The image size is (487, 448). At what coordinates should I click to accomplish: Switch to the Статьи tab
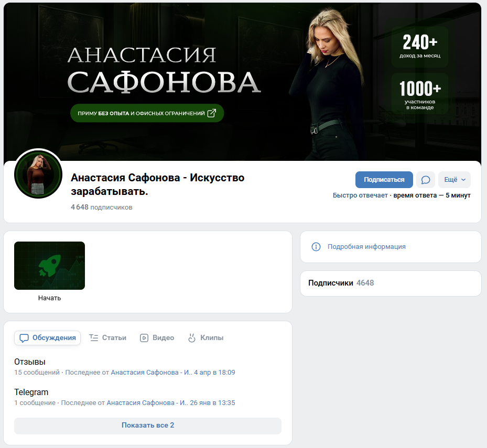click(107, 338)
